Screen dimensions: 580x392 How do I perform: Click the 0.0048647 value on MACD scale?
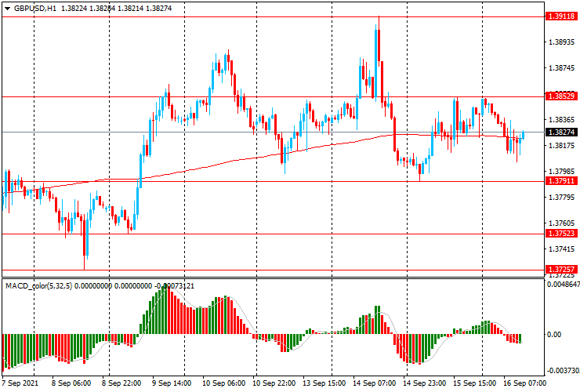[x=563, y=287]
